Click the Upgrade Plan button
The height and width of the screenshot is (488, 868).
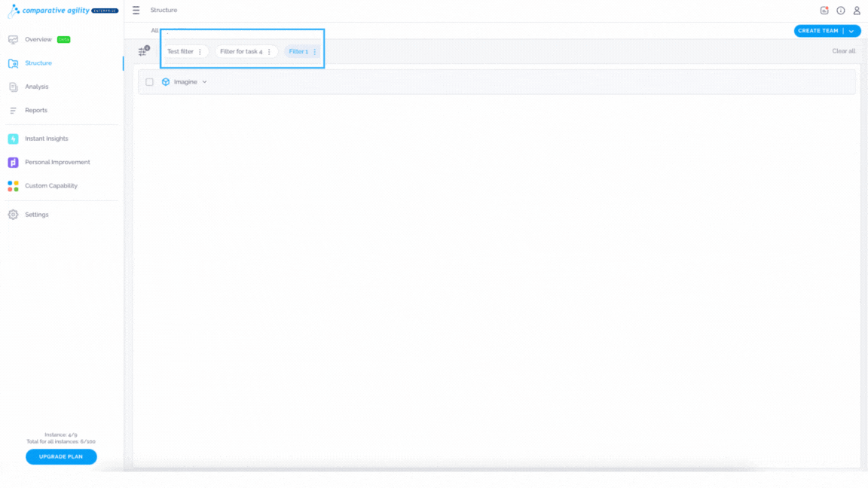point(61,457)
